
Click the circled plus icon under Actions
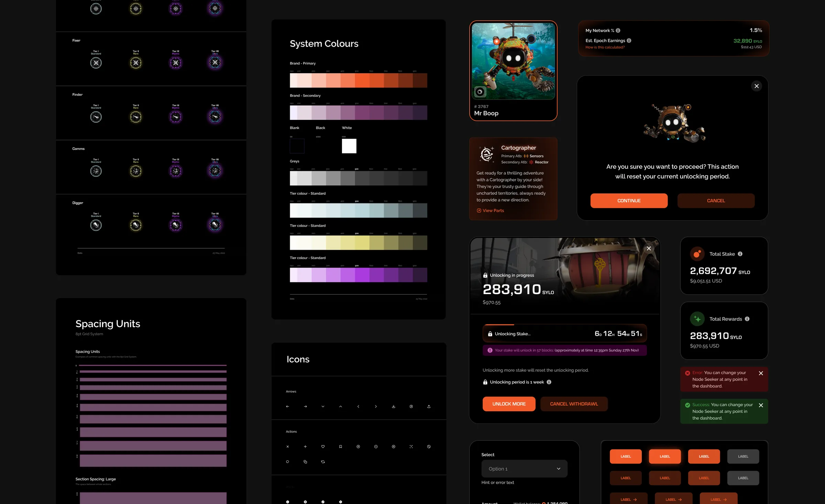coord(358,447)
